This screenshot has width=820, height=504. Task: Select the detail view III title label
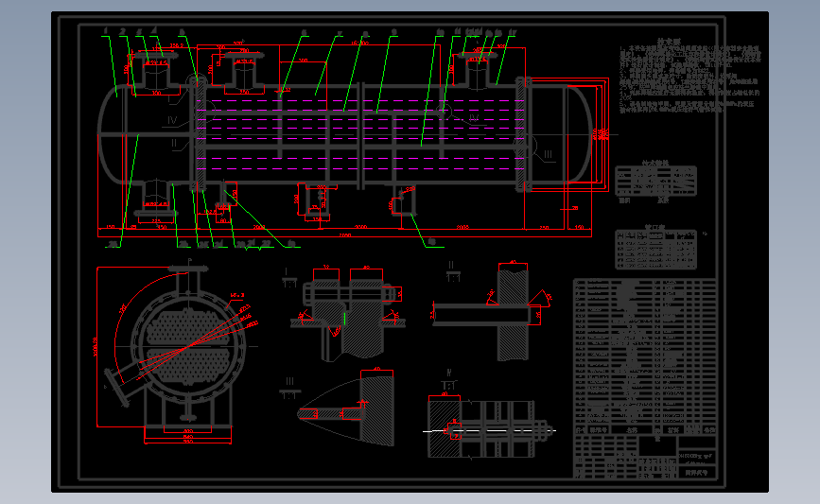tap(289, 382)
